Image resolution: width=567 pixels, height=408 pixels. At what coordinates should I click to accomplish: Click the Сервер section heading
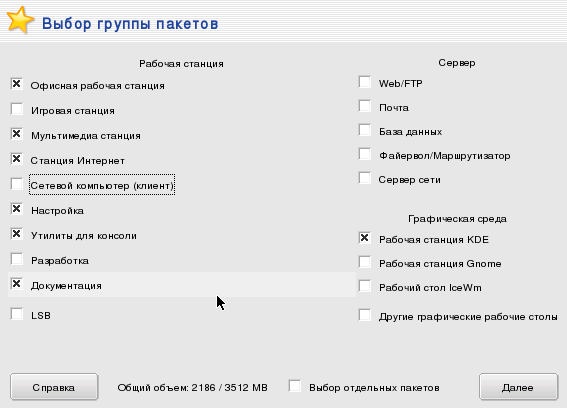(x=457, y=63)
